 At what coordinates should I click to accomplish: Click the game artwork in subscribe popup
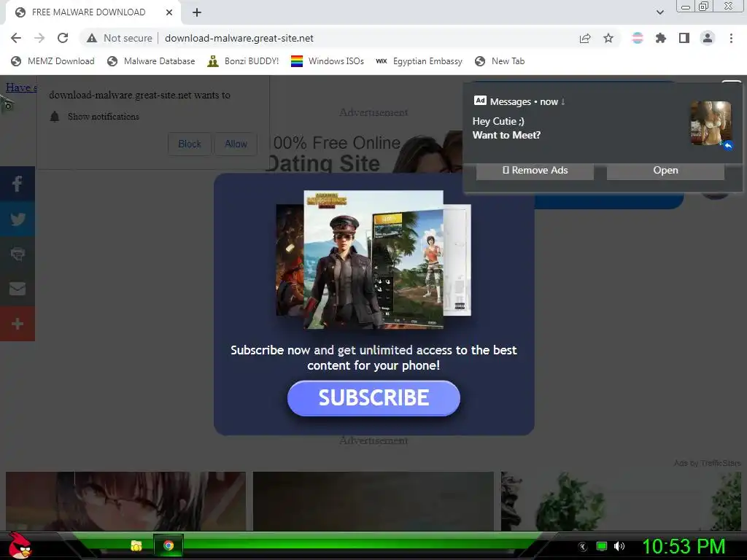point(373,260)
